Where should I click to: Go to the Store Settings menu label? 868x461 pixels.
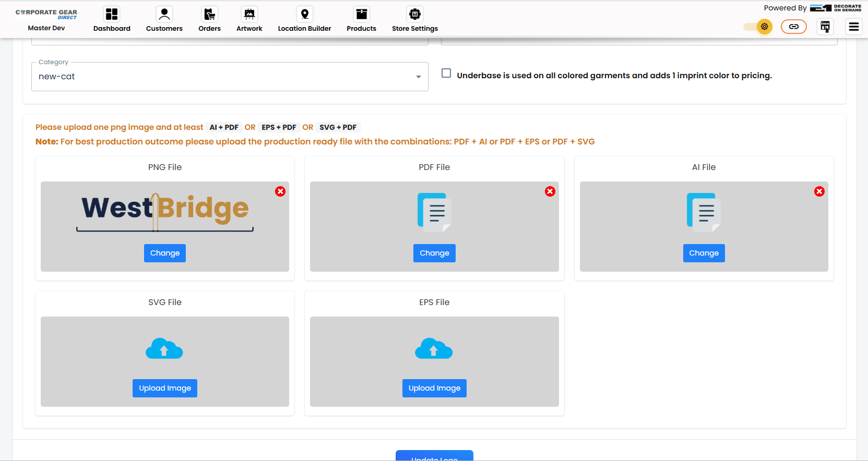(x=415, y=29)
